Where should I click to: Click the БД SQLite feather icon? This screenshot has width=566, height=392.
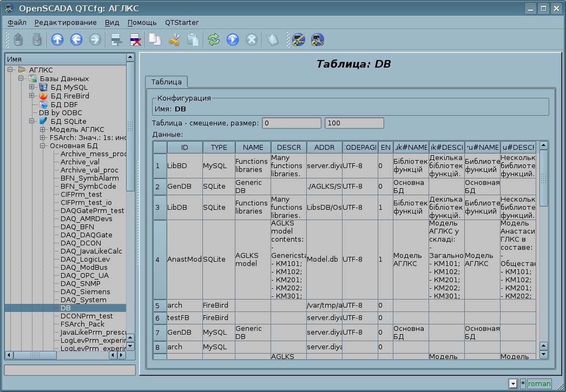click(43, 121)
